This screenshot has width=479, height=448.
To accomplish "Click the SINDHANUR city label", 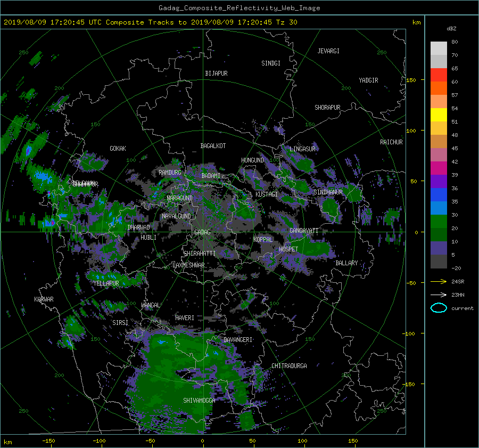I will 328,192.
